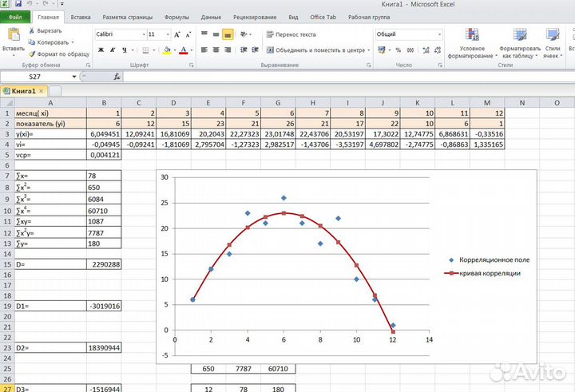This screenshot has width=575, height=392.
Task: Open Format as Table (Форматировать как таблицу)
Action: click(520, 43)
